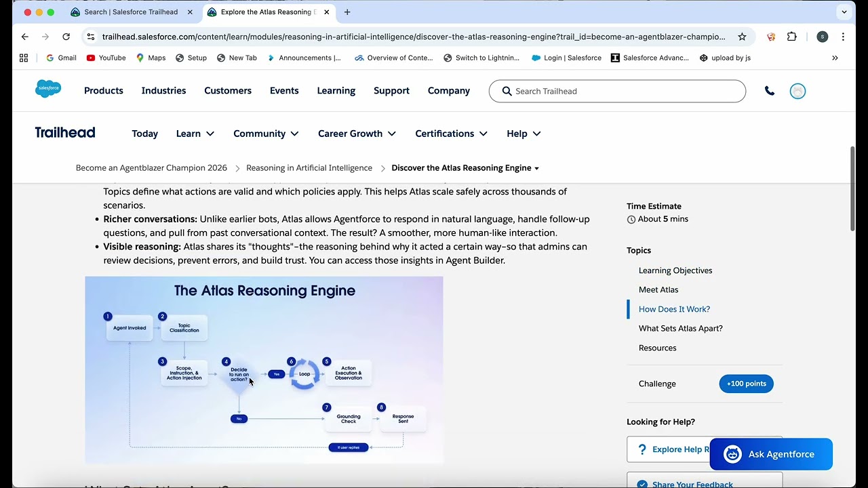The height and width of the screenshot is (488, 868).
Task: Click the +100 points badge
Action: coord(747,384)
